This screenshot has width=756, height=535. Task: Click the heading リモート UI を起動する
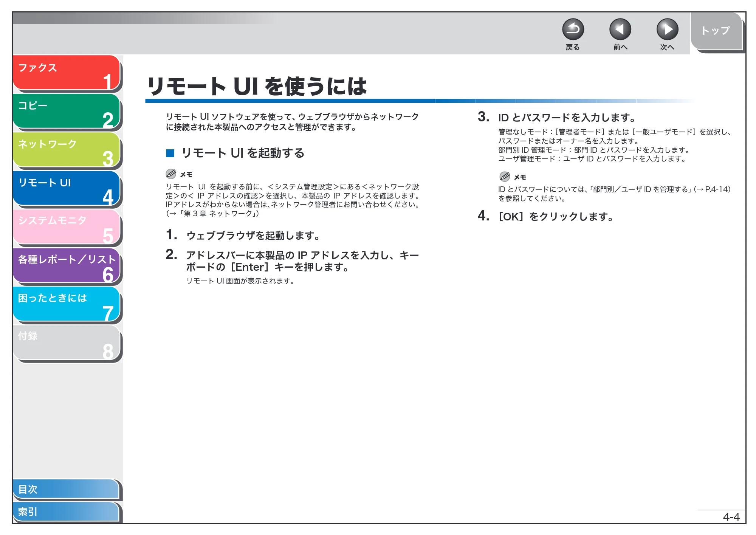(243, 153)
